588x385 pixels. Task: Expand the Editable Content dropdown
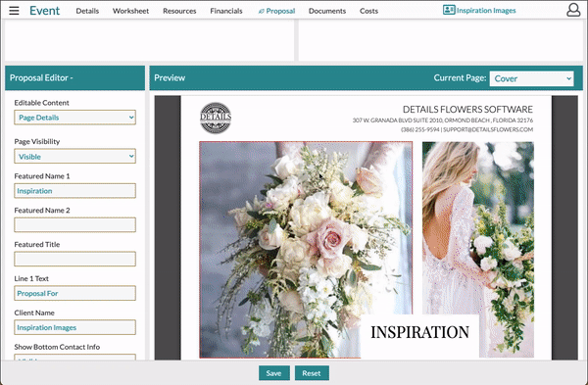pos(75,118)
